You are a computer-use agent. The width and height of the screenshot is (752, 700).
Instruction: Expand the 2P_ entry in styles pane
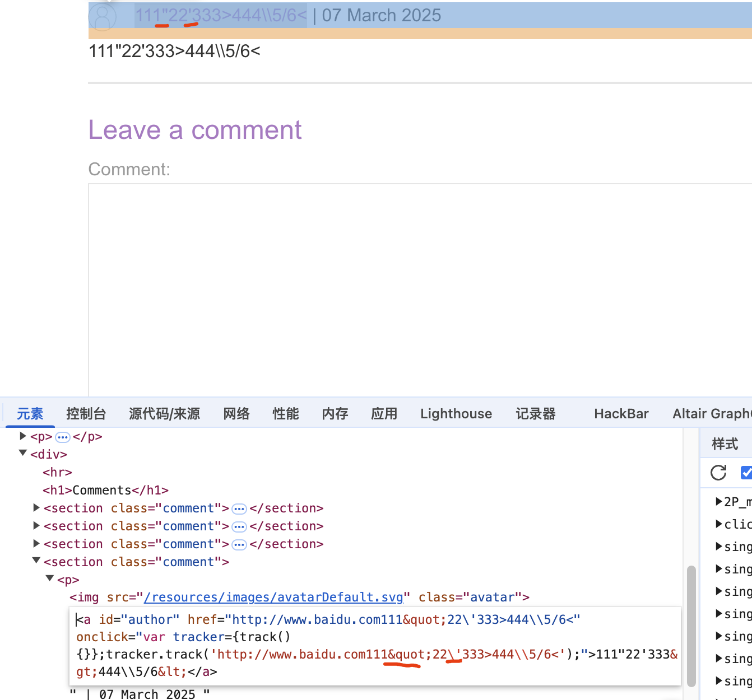point(719,502)
